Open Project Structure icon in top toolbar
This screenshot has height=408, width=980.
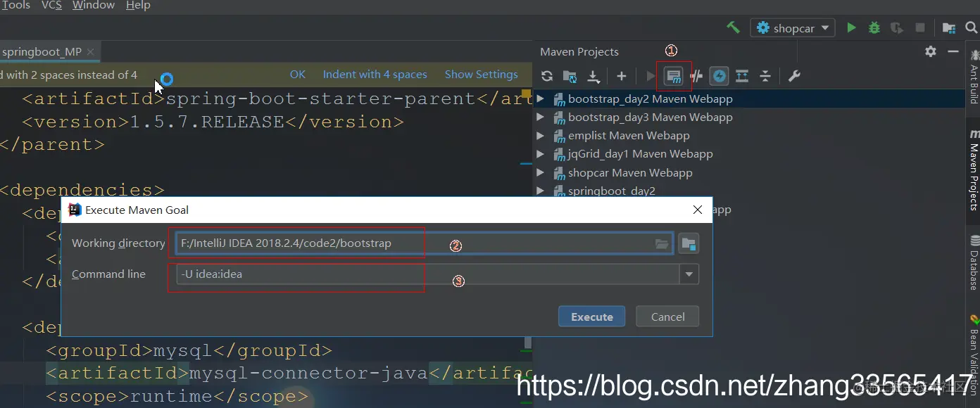pos(949,28)
